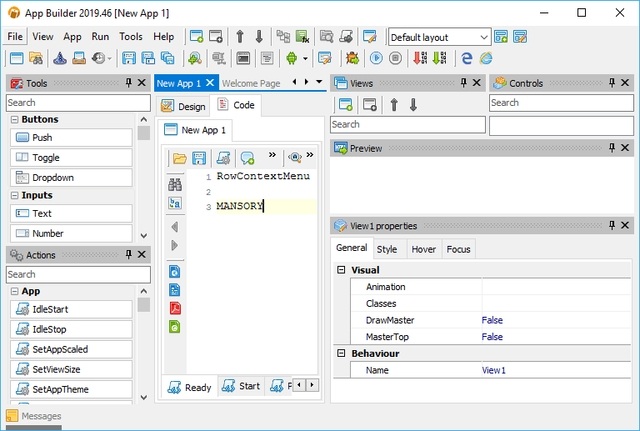Click the red PDF icon in editor sidebar
Screen dimensions: 640x431
pos(175,308)
